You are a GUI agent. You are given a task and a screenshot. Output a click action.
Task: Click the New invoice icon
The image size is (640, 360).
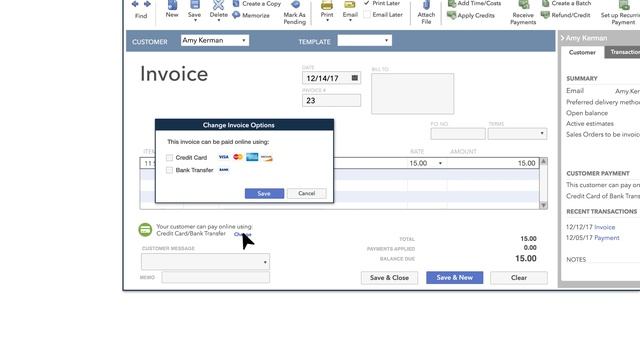coord(172,5)
